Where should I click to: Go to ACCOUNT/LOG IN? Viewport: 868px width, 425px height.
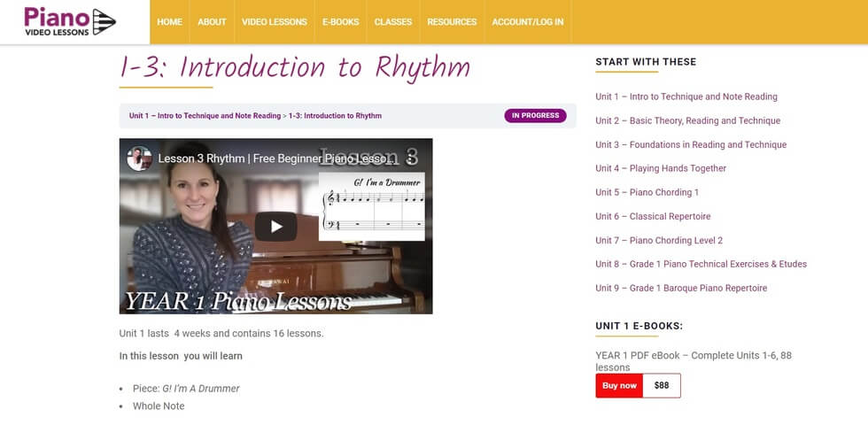pos(528,22)
